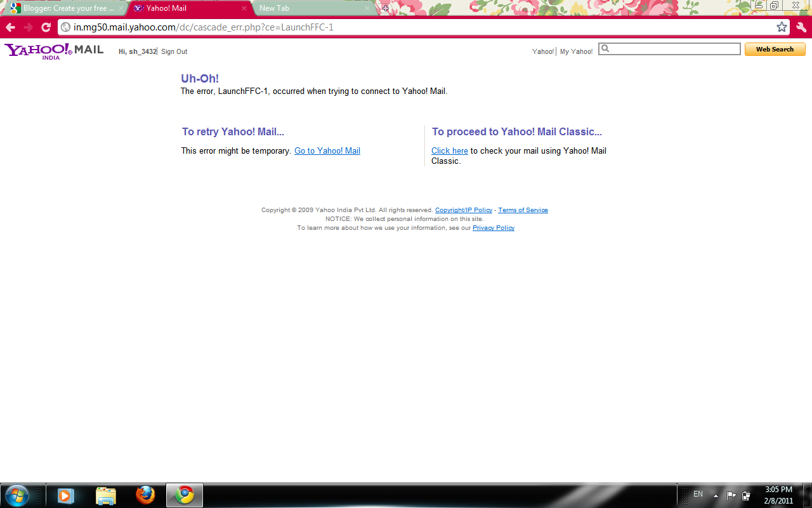This screenshot has width=812, height=508.
Task: Click the 'Click here' Mail Classic link
Action: point(450,151)
